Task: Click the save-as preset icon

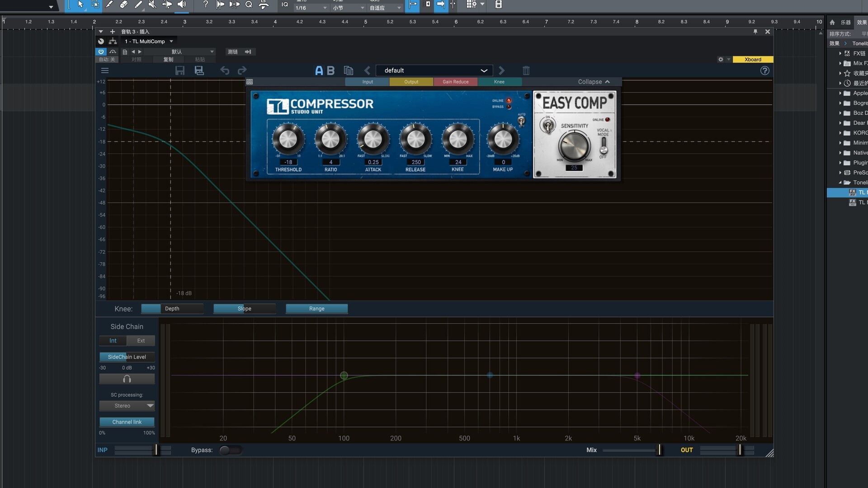Action: tap(199, 70)
